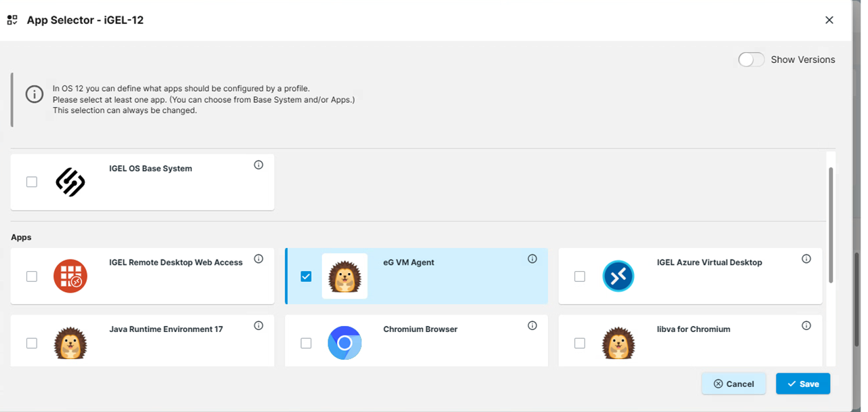868x412 pixels.
Task: Click the IGEL Remote Desktop Web Access icon
Action: click(71, 276)
